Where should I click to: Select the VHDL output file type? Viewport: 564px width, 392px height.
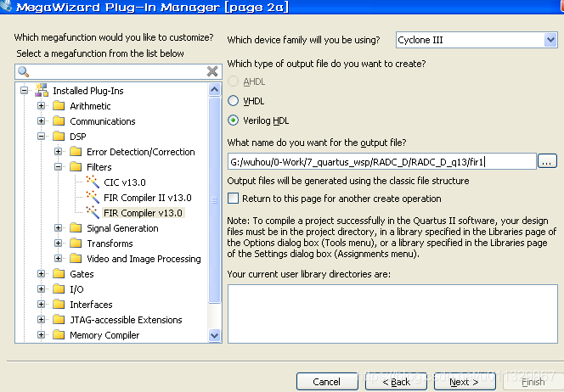[233, 101]
